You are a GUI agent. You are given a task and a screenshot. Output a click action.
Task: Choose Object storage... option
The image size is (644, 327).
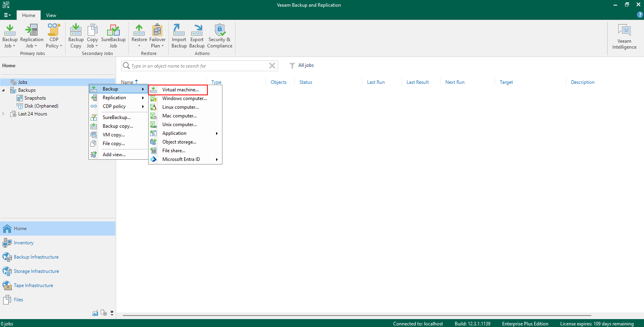point(185,142)
